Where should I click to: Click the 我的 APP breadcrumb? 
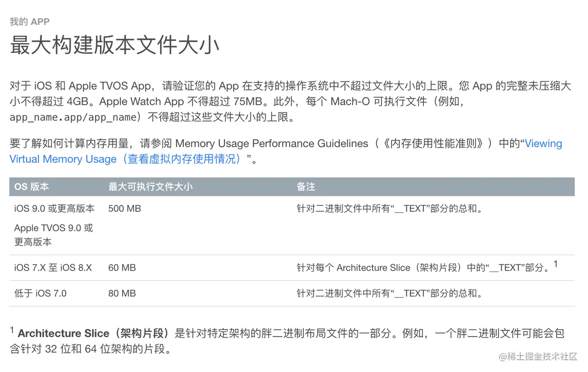point(29,22)
